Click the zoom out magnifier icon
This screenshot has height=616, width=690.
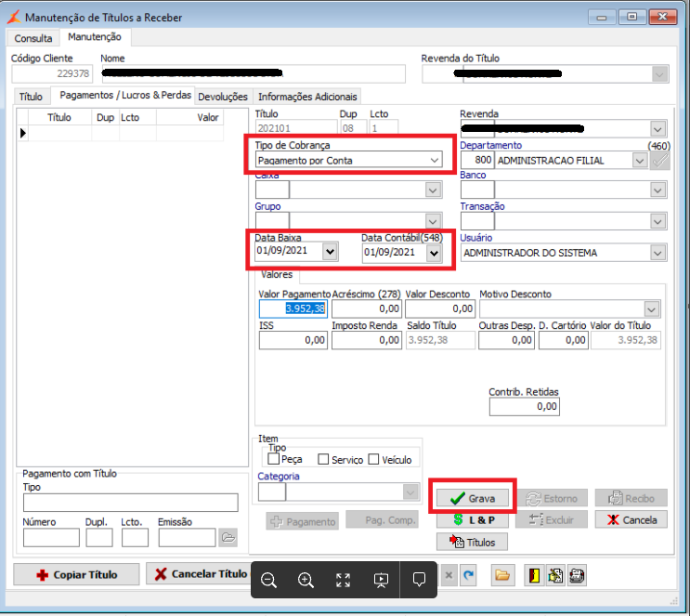pos(268,580)
